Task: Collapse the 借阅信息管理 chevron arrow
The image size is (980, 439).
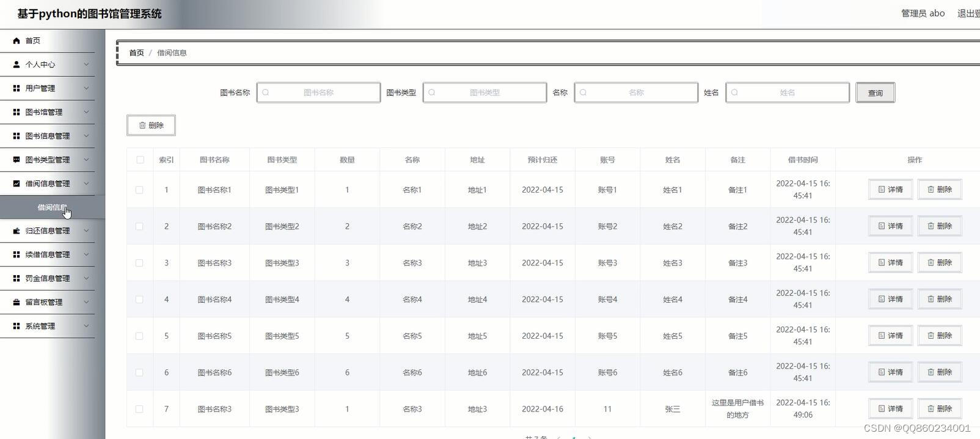Action: (86, 183)
